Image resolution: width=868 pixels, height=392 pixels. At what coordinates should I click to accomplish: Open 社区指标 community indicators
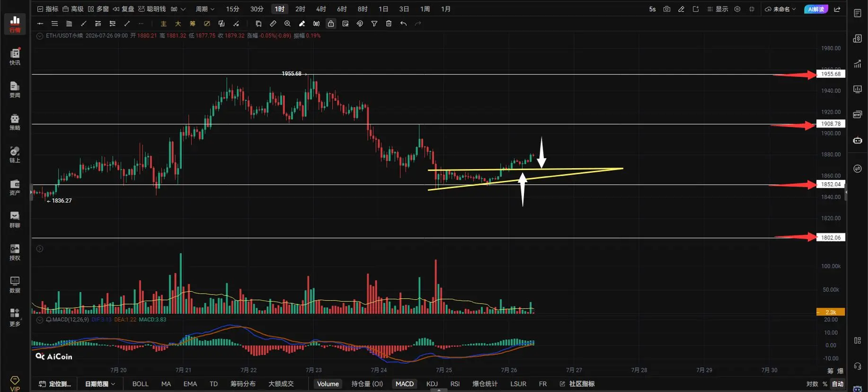[577, 384]
